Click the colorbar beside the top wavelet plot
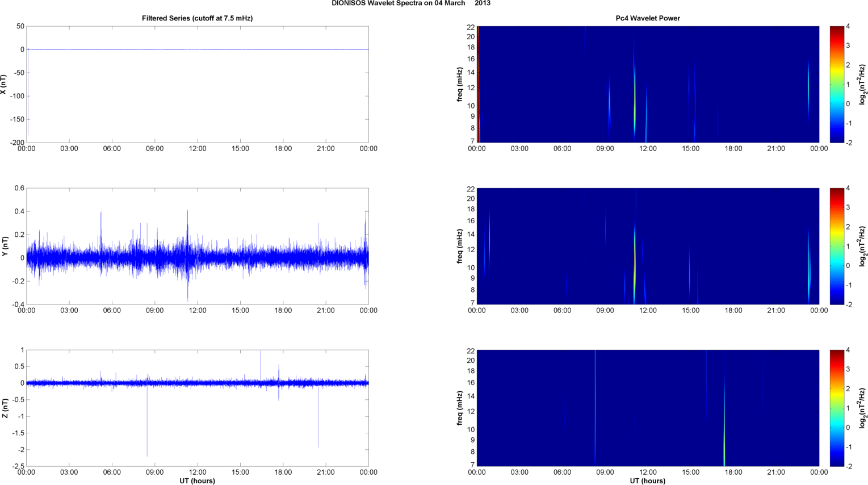This screenshot has height=485, width=868. pyautogui.click(x=837, y=84)
